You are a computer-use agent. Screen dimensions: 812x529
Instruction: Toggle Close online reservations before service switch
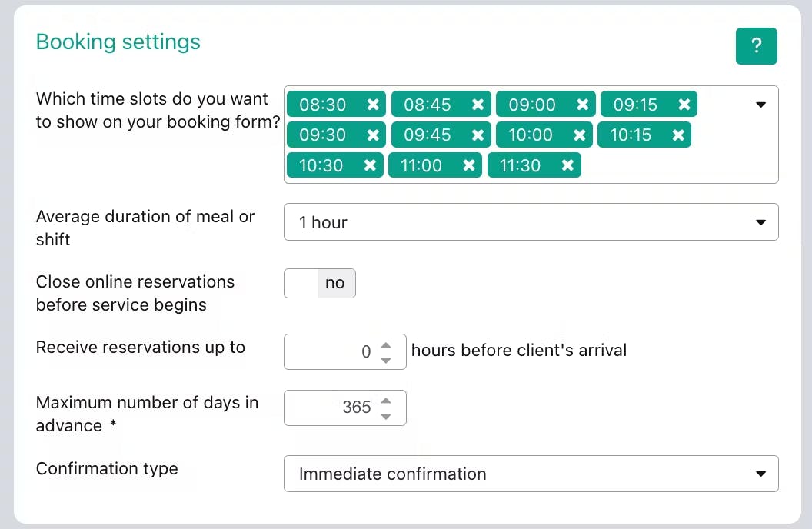pyautogui.click(x=320, y=283)
